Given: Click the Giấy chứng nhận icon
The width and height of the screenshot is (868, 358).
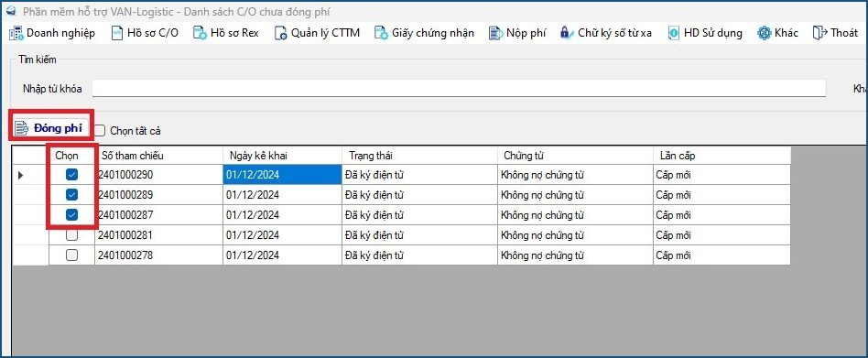Looking at the screenshot, I should tap(381, 33).
